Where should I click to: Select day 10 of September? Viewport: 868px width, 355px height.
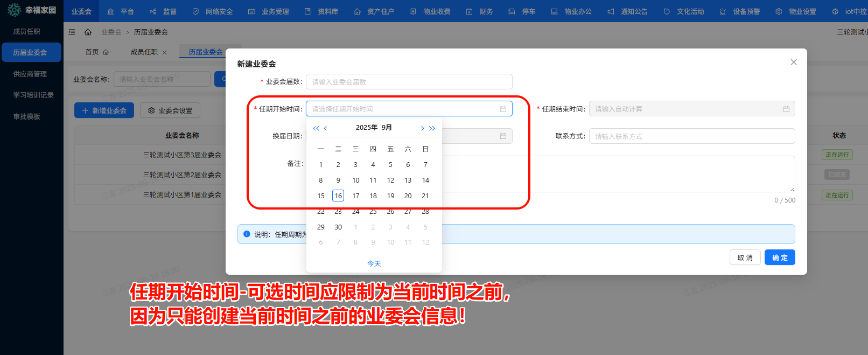[x=356, y=180]
